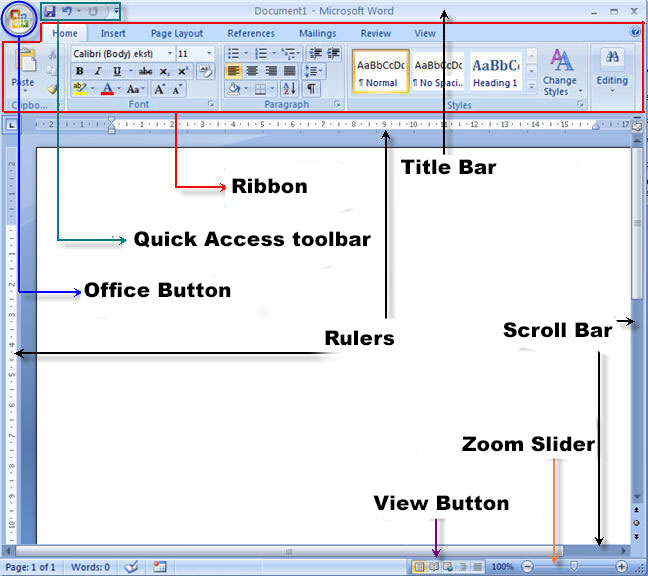Zoom out with the minus button
The height and width of the screenshot is (576, 648).
527,566
